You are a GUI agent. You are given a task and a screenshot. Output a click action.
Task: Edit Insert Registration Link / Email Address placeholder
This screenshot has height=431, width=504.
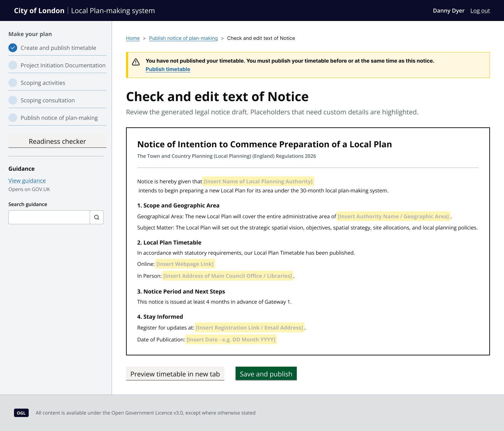coord(250,327)
